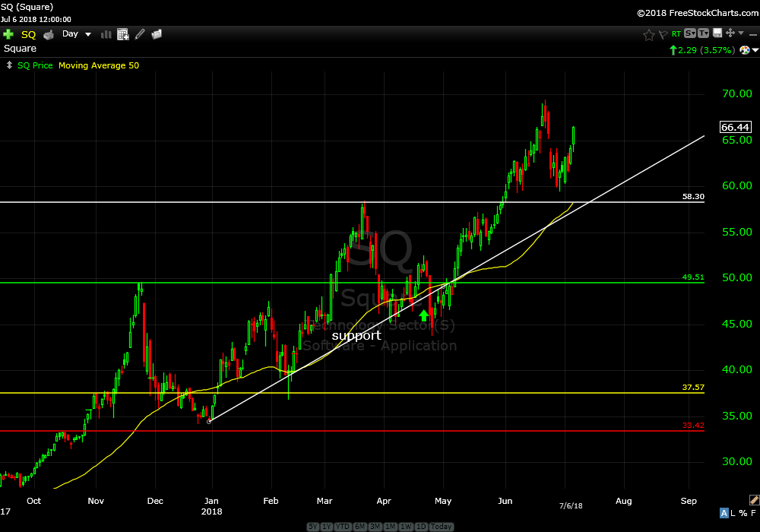
Task: Select the YTD time range
Action: pos(342,527)
